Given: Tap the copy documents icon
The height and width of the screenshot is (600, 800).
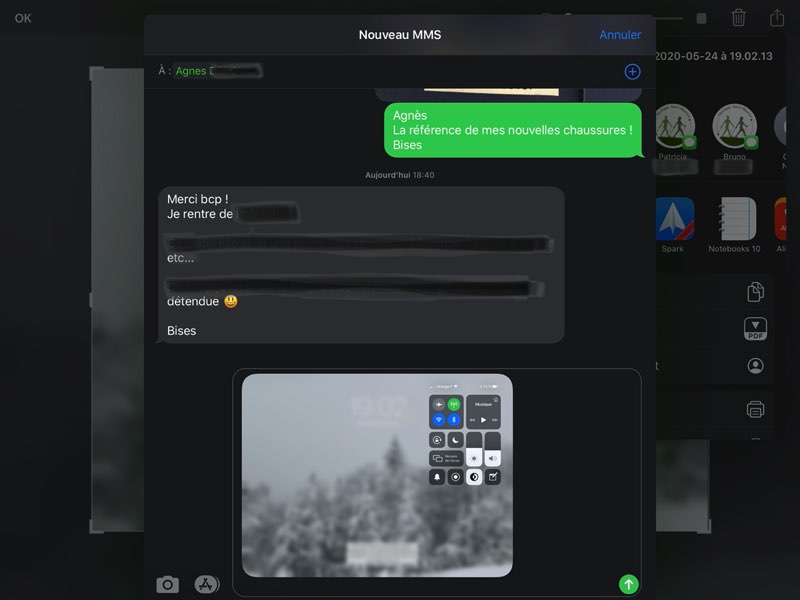Looking at the screenshot, I should [755, 291].
